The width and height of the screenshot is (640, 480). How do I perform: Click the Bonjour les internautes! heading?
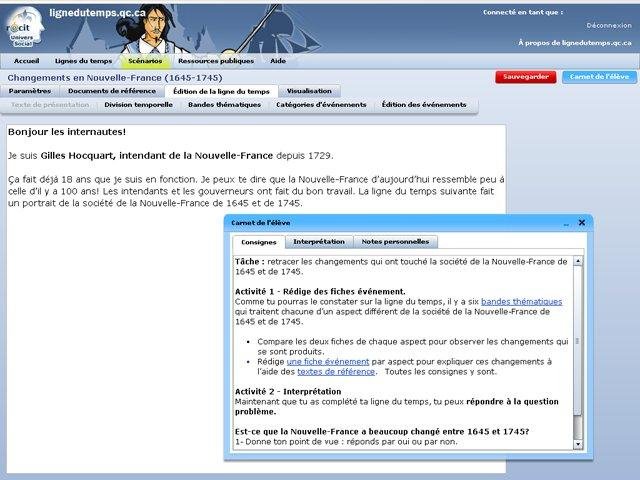67,132
